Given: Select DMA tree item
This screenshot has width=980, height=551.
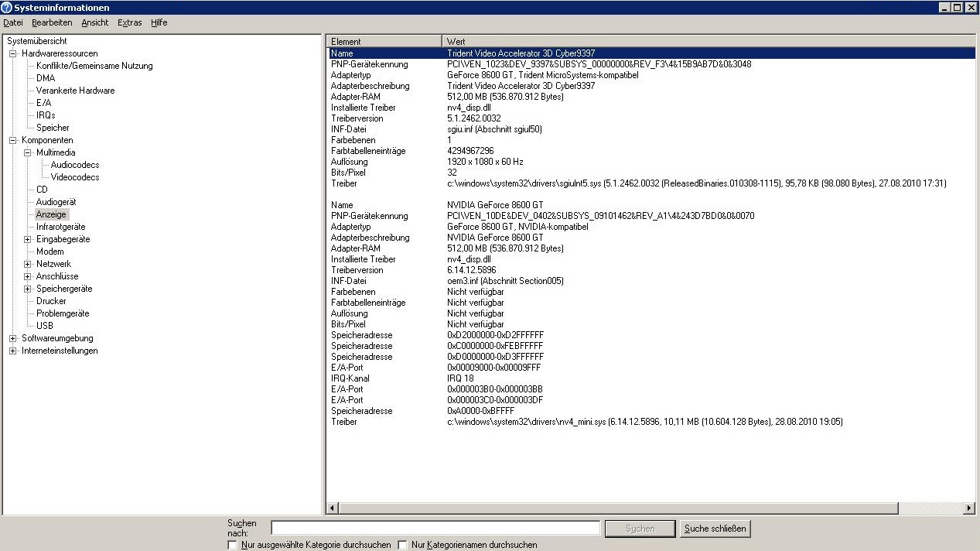Looking at the screenshot, I should tap(46, 78).
